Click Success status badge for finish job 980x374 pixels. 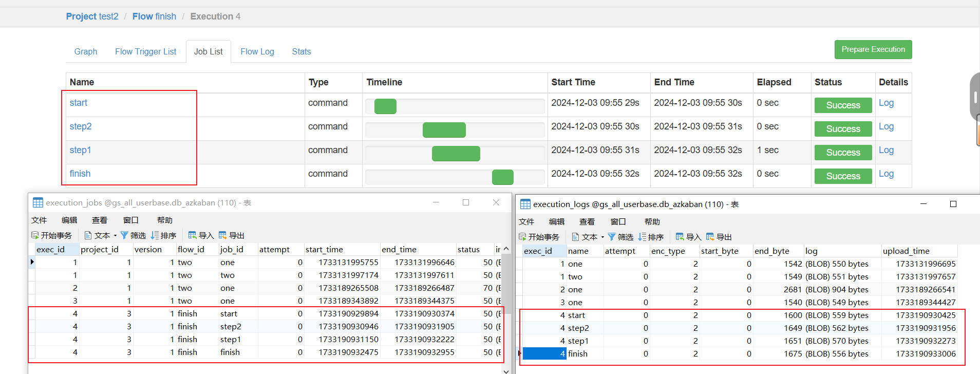point(843,176)
